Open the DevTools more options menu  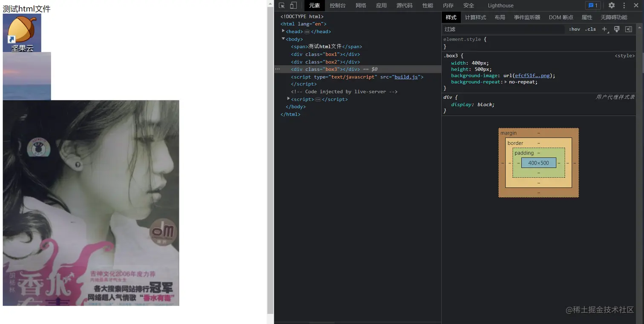click(x=624, y=6)
